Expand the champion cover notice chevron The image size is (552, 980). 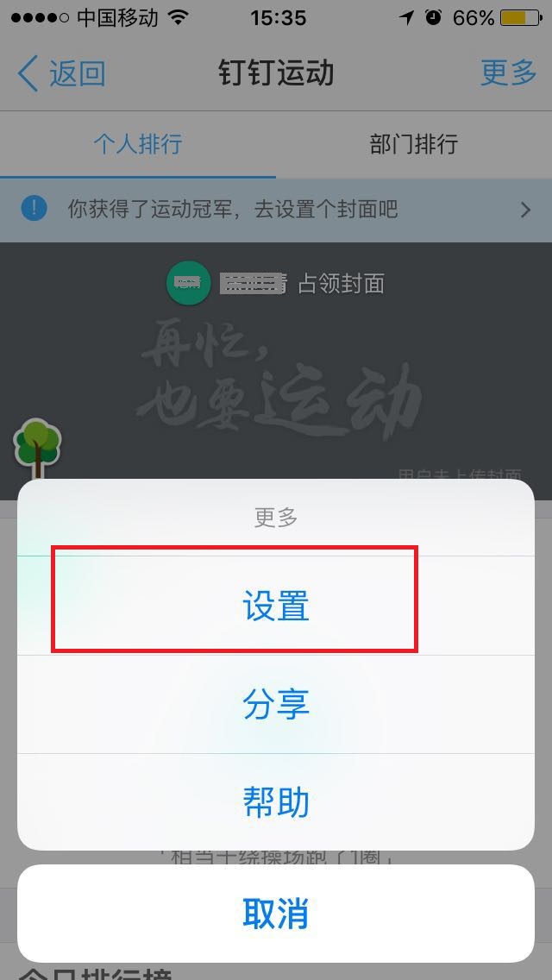pyautogui.click(x=526, y=210)
